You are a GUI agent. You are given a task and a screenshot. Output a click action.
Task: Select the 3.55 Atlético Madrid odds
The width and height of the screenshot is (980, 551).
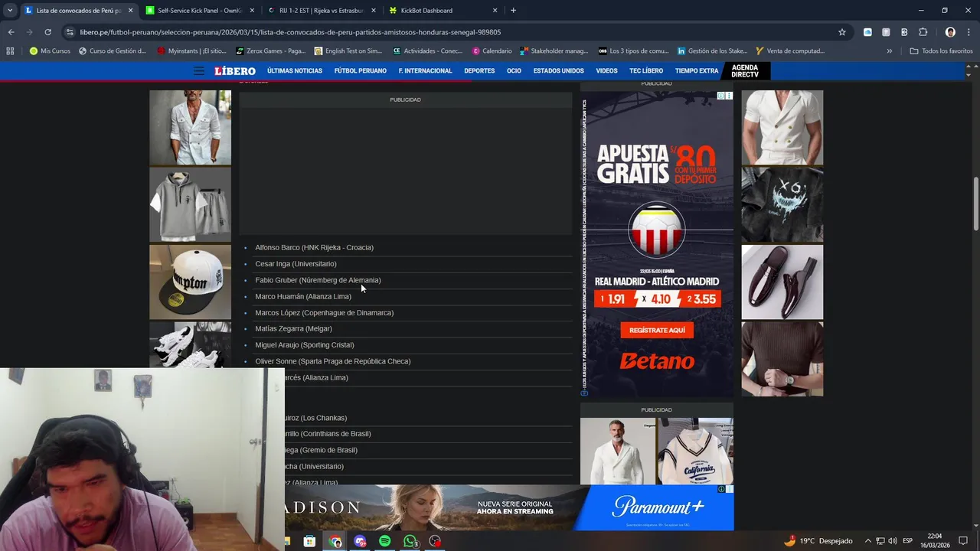(x=703, y=299)
